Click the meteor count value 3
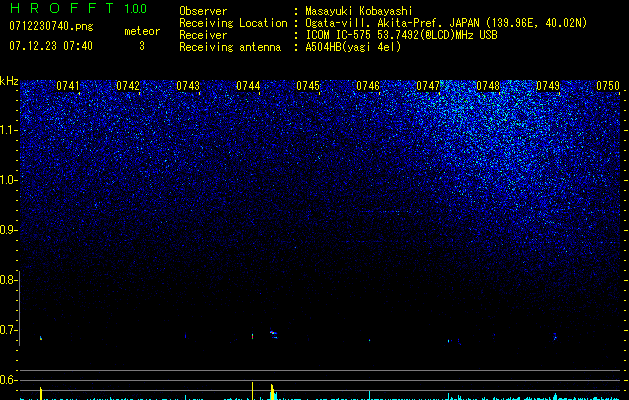The width and height of the screenshot is (629, 400). (x=142, y=46)
